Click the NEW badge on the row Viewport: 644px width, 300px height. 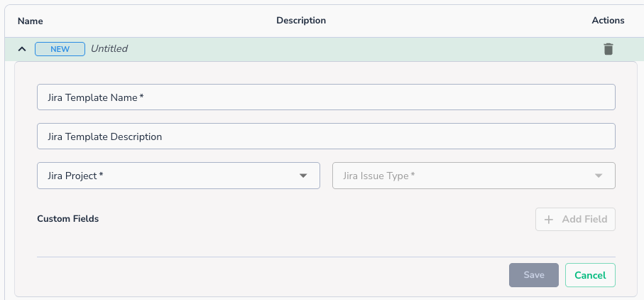[x=60, y=49]
